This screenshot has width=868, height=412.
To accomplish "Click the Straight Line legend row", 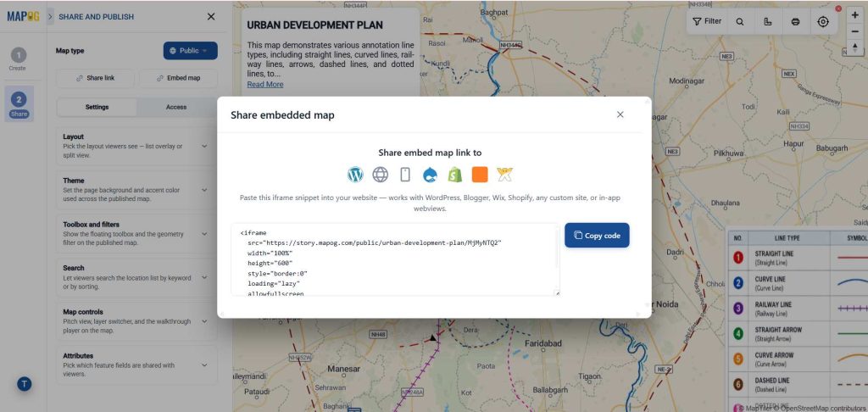I will [798, 258].
